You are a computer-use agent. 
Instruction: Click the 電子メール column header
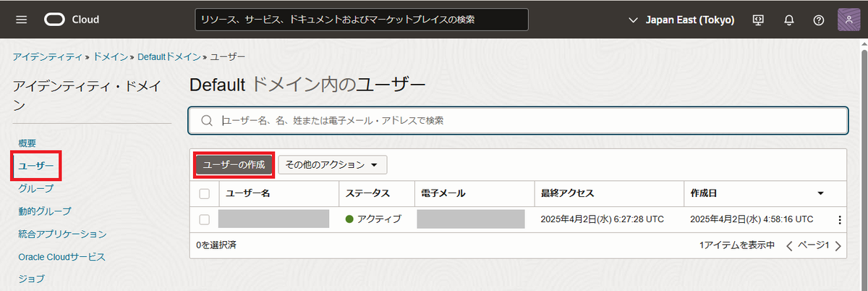443,193
